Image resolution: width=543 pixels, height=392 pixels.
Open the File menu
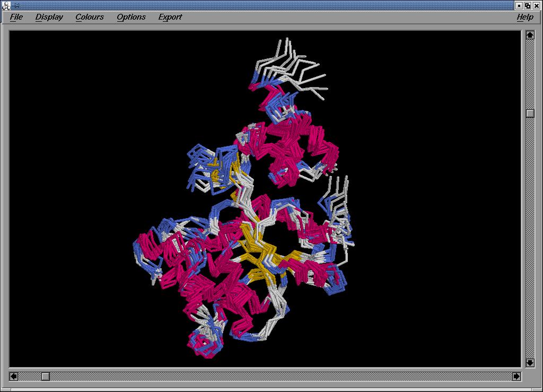(16, 17)
